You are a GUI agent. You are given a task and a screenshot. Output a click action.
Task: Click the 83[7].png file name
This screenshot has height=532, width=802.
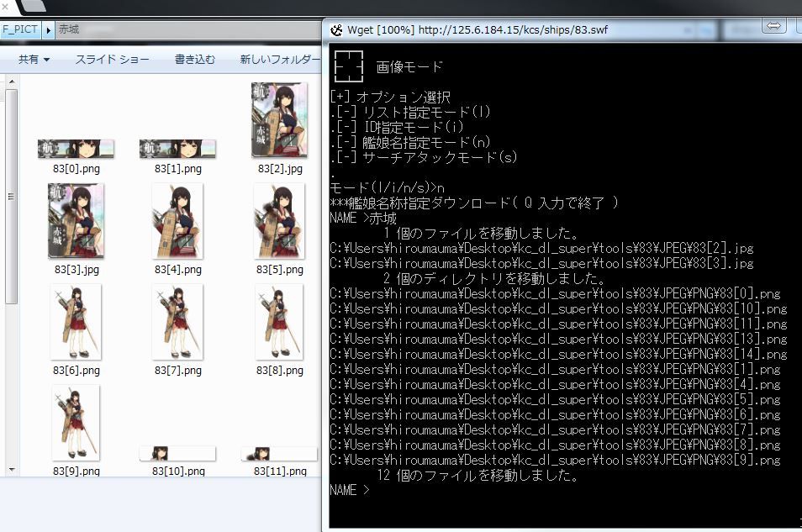[178, 370]
